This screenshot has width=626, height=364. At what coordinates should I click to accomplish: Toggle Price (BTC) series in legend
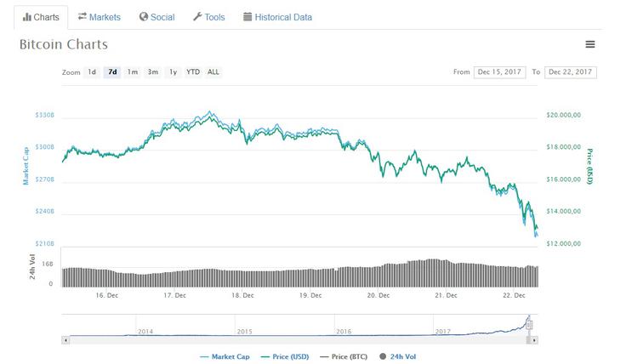344,356
